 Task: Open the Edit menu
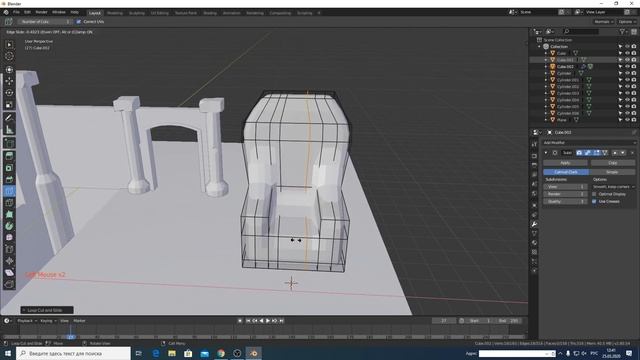click(27, 13)
